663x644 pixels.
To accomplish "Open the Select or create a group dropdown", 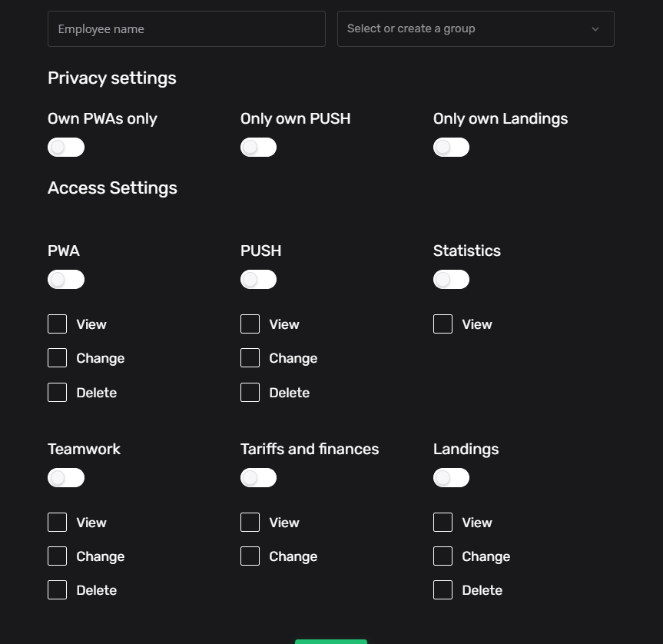I will [466, 29].
